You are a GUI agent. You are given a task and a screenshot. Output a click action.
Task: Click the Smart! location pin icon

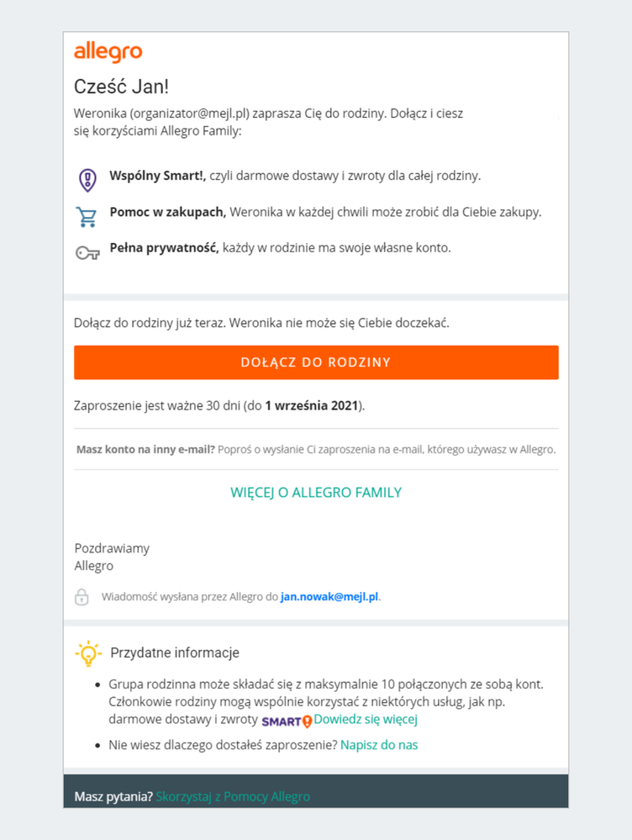pos(87,179)
